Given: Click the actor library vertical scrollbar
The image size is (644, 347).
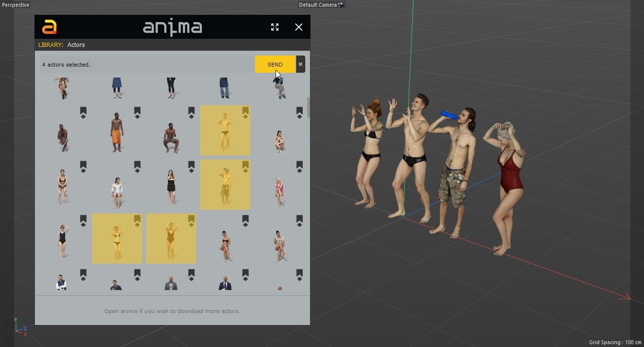Looking at the screenshot, I should (x=309, y=108).
